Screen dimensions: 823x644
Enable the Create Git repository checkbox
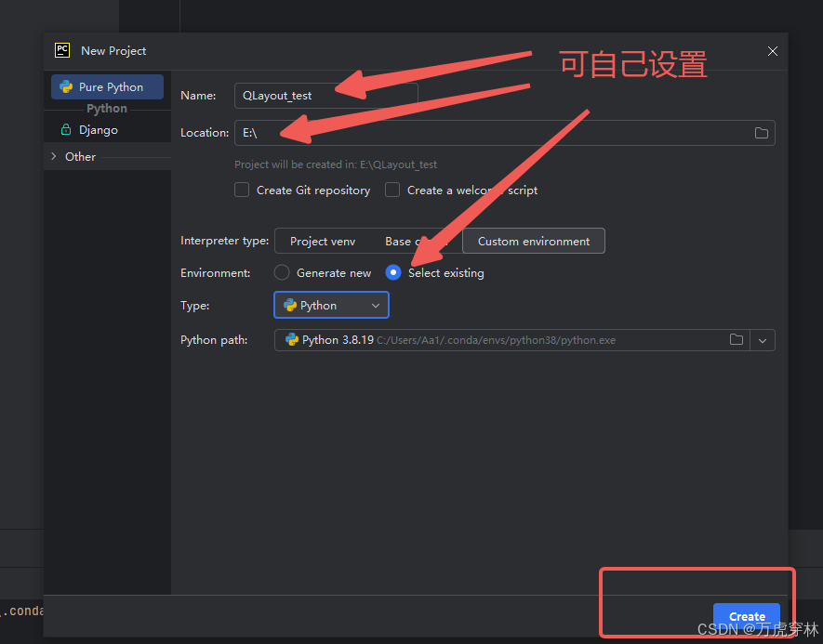click(x=242, y=190)
